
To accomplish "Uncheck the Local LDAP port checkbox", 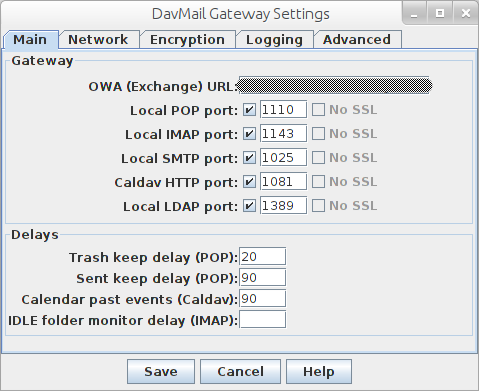I will click(249, 206).
